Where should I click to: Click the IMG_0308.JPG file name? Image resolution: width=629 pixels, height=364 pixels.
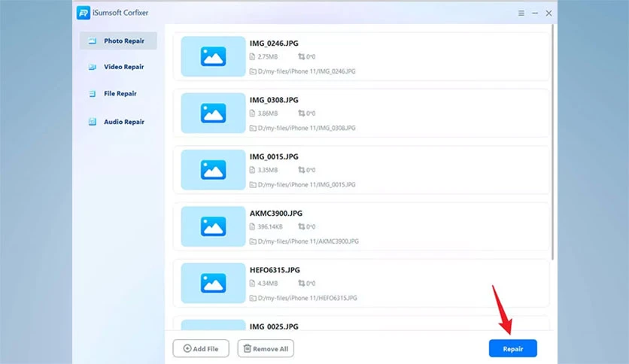click(x=274, y=100)
